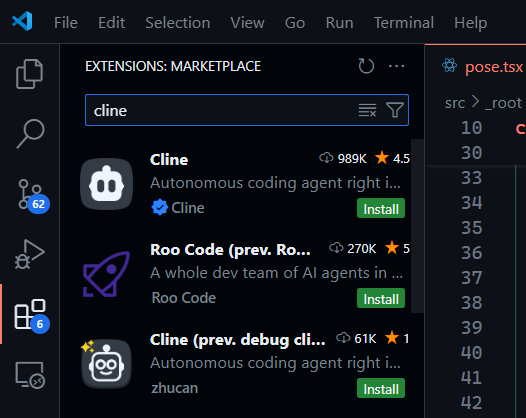Open the Run and Debug view
The image size is (526, 418).
coord(30,254)
